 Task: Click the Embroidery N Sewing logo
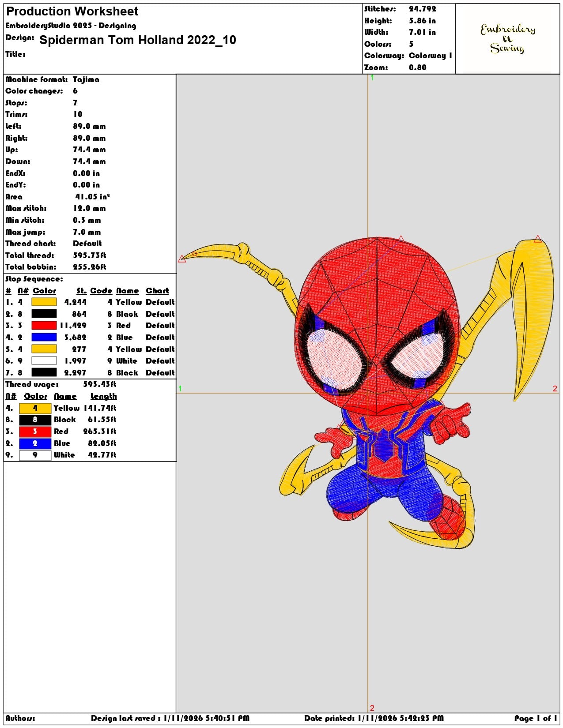(508, 38)
